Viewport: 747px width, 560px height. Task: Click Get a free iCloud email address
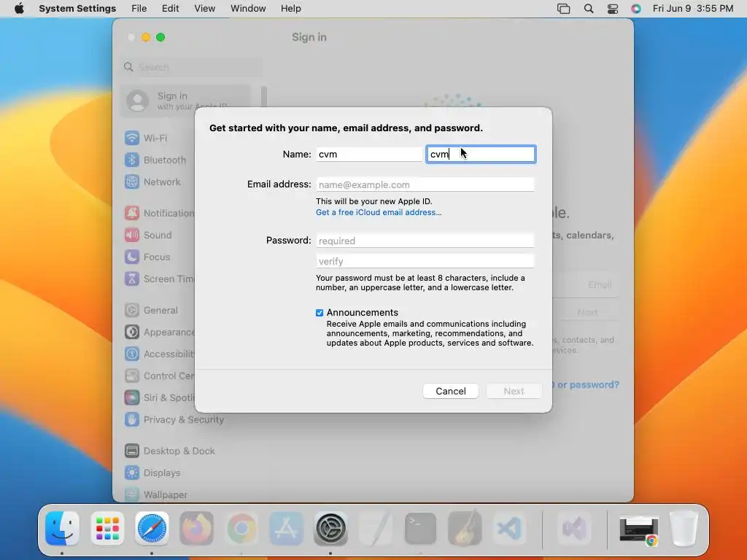pyautogui.click(x=379, y=212)
